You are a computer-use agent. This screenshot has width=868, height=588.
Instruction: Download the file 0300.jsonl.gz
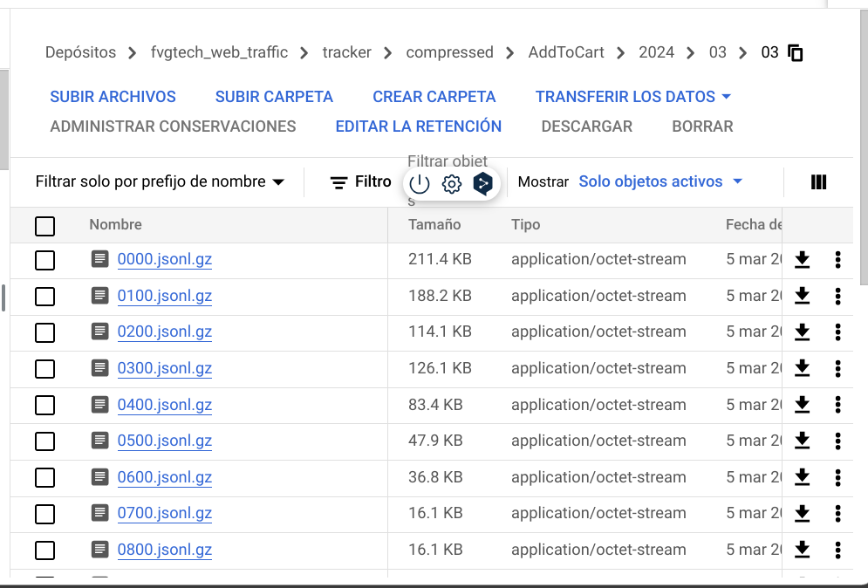(x=802, y=369)
